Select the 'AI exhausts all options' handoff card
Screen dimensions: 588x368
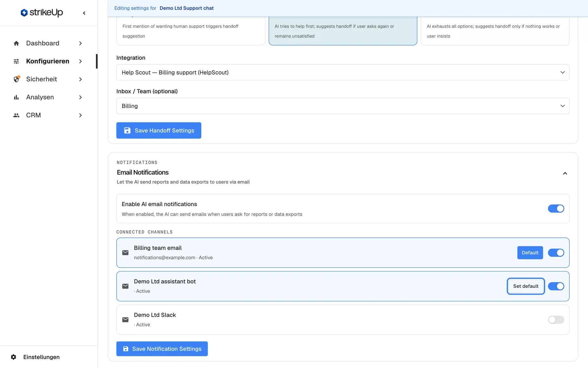pyautogui.click(x=495, y=31)
